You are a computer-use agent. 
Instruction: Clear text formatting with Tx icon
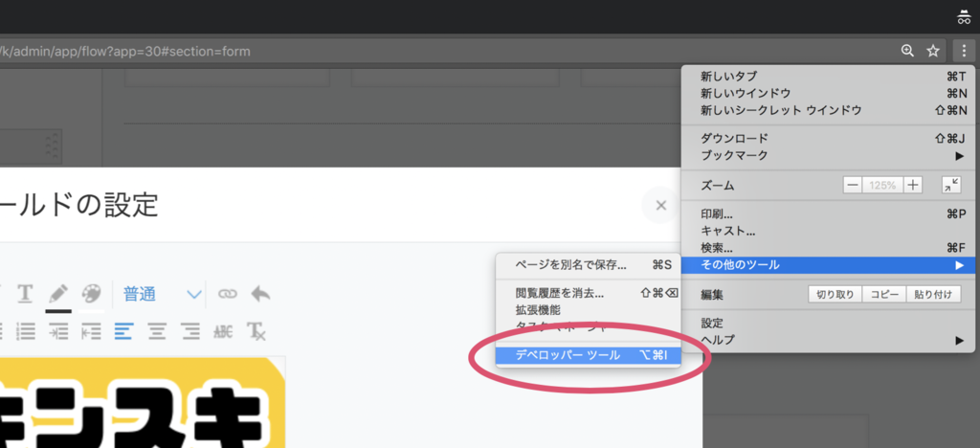point(256,331)
